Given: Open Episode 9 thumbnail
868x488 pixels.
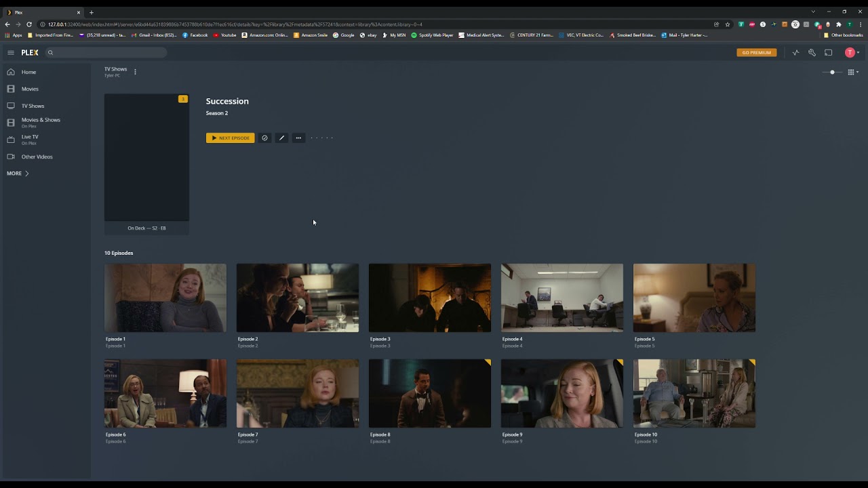Looking at the screenshot, I should 562,394.
